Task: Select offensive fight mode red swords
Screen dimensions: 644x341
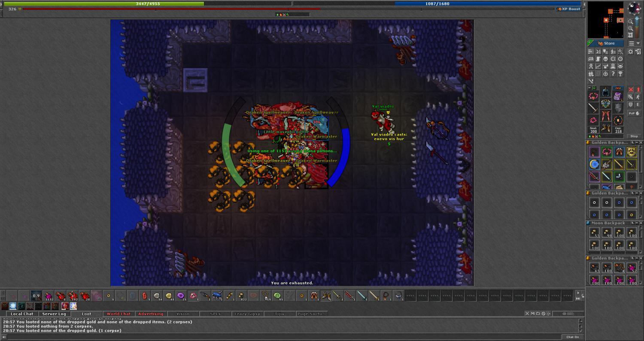Action: coord(631,89)
